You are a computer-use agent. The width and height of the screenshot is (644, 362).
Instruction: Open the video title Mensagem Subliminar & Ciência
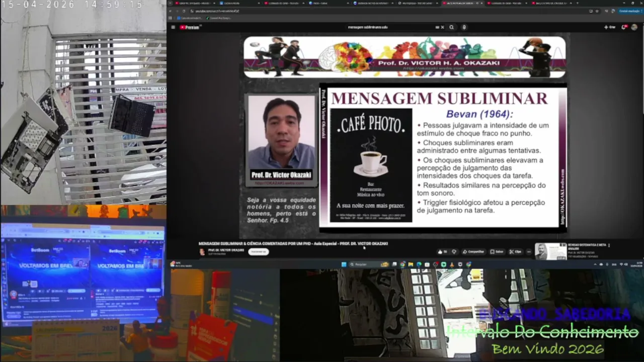[293, 243]
